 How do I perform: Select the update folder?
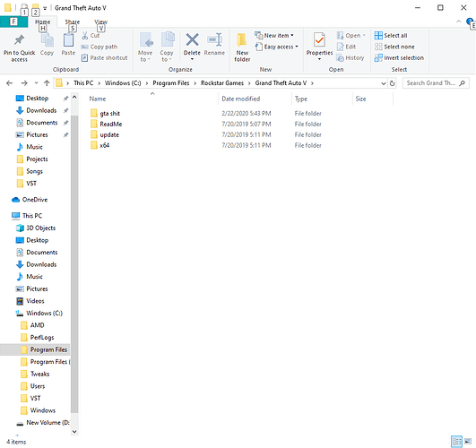tap(109, 134)
